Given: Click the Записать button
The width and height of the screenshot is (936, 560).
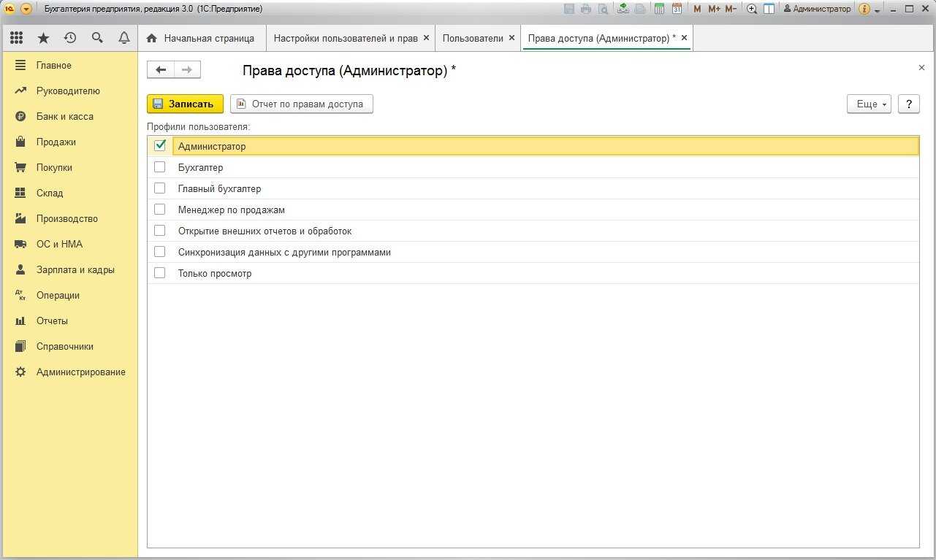Looking at the screenshot, I should tap(185, 104).
